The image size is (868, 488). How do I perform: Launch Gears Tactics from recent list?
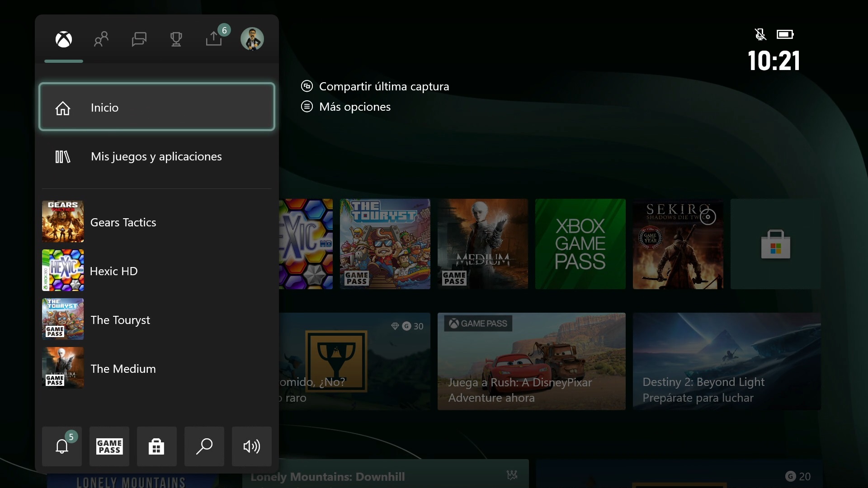tap(123, 222)
